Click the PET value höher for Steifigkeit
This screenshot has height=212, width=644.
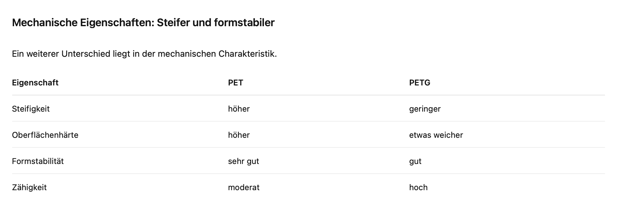pos(239,109)
